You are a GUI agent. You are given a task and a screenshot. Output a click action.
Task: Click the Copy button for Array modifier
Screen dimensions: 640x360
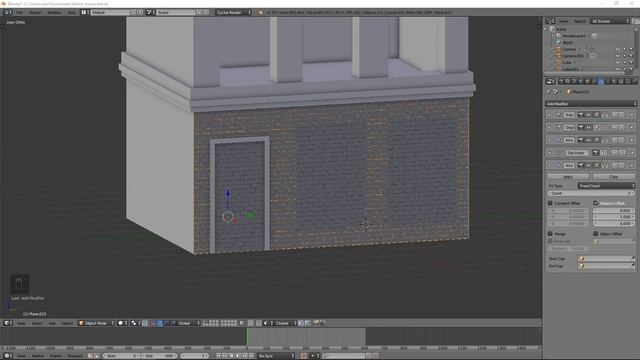613,176
